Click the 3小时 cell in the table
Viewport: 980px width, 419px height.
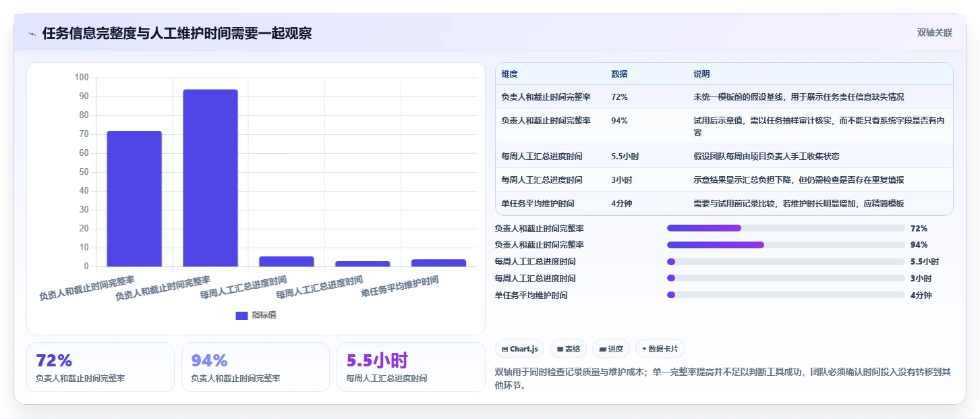[x=621, y=180]
